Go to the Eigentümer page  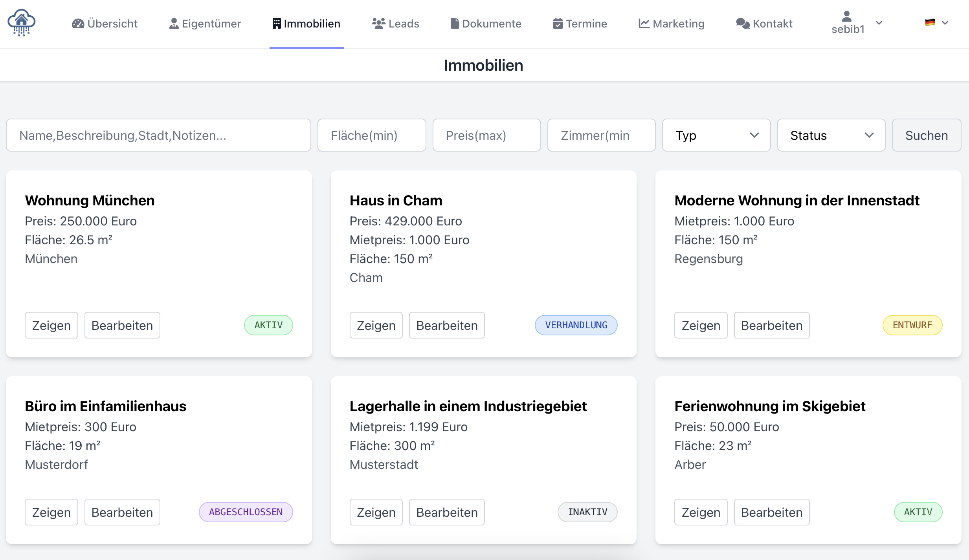(205, 24)
